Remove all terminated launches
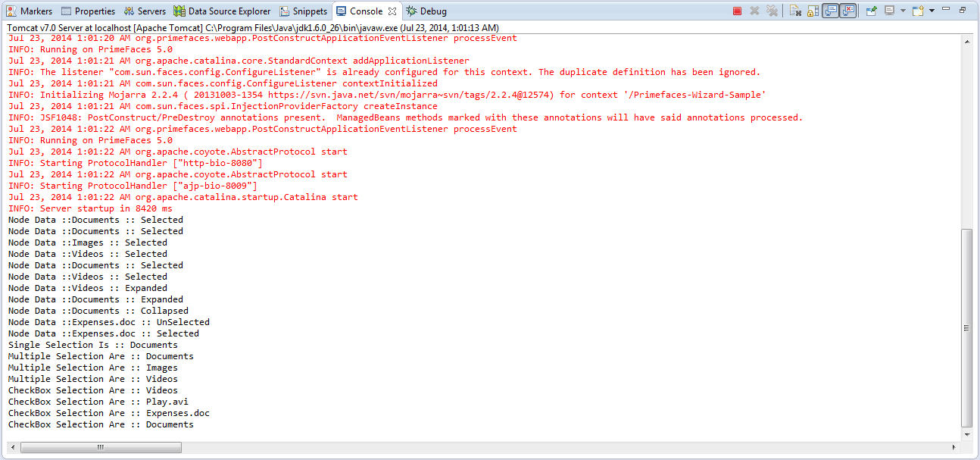 tap(772, 10)
